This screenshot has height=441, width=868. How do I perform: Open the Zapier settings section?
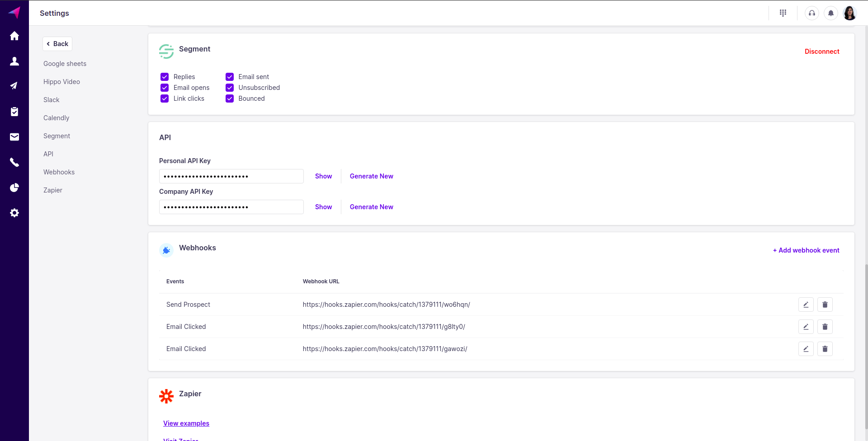(53, 190)
